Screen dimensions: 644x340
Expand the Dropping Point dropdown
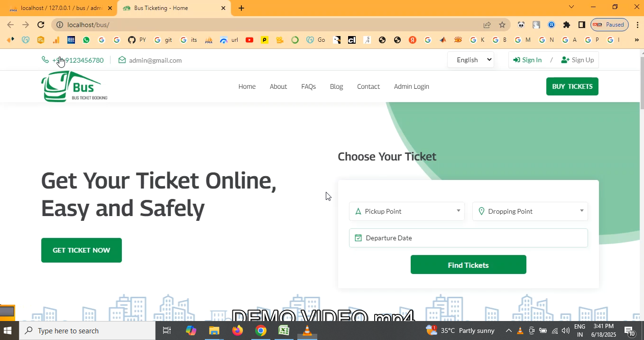point(530,211)
